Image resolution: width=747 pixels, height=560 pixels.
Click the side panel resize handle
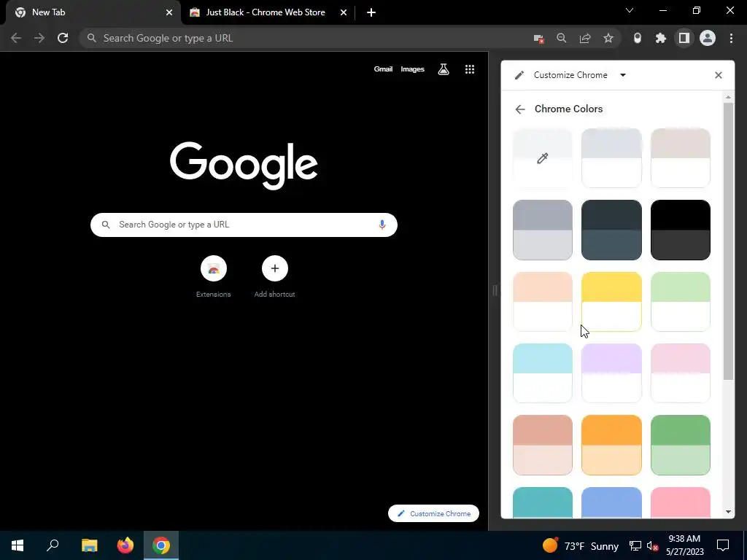coord(495,290)
